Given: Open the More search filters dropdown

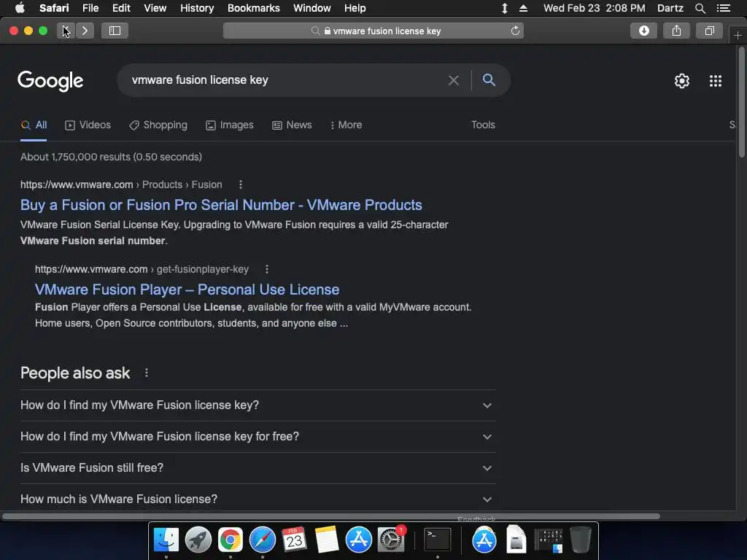Looking at the screenshot, I should coord(346,125).
